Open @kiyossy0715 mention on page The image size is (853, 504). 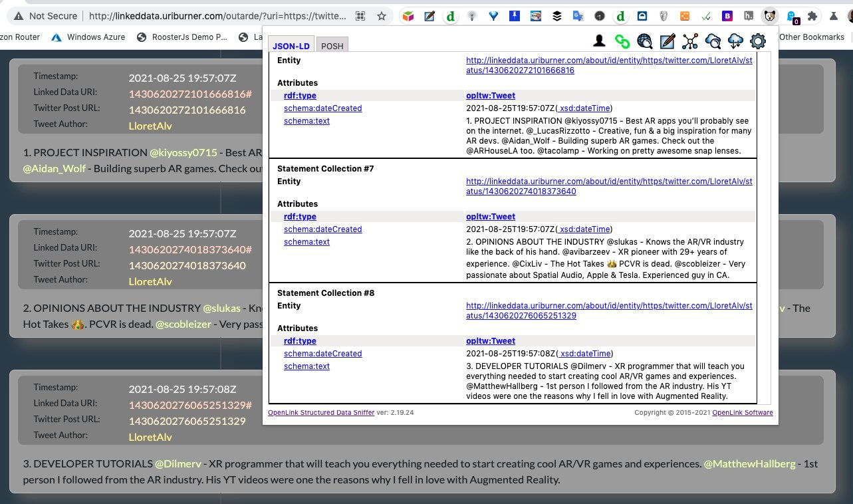(183, 153)
